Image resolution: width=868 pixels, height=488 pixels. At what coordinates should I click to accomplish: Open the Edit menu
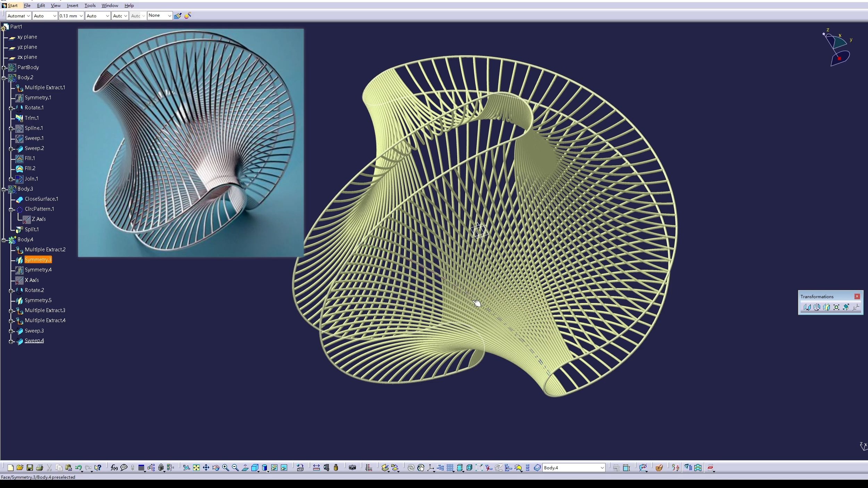(x=41, y=6)
